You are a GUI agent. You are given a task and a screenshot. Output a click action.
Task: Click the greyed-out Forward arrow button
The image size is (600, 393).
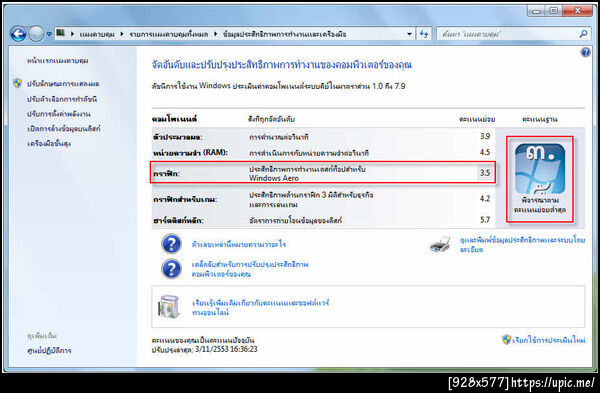(x=37, y=34)
